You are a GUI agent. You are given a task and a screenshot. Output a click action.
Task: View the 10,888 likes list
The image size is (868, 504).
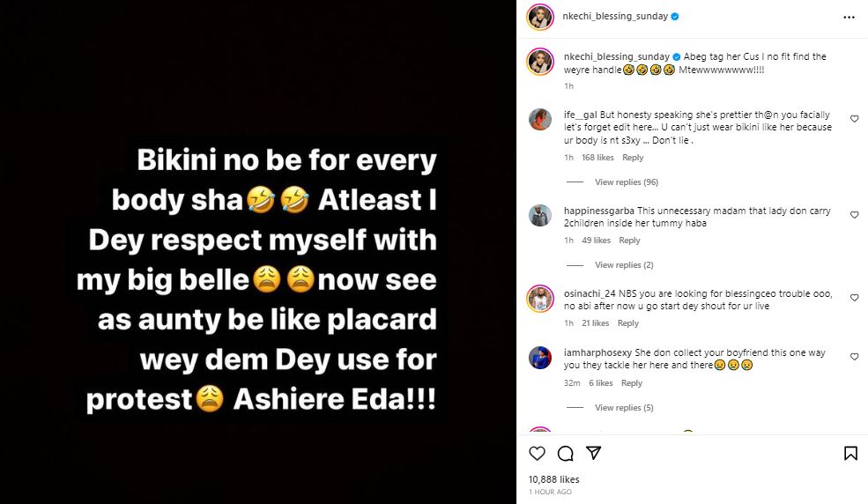coord(554,478)
